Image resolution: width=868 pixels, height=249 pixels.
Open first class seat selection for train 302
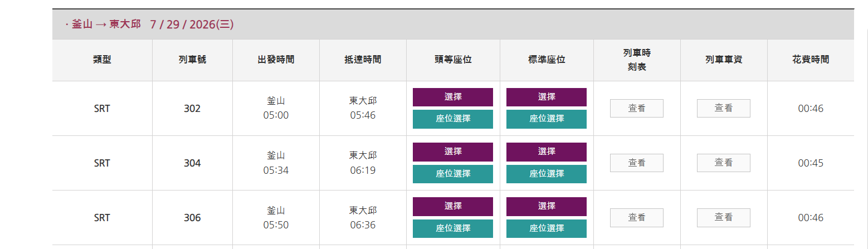(452, 119)
